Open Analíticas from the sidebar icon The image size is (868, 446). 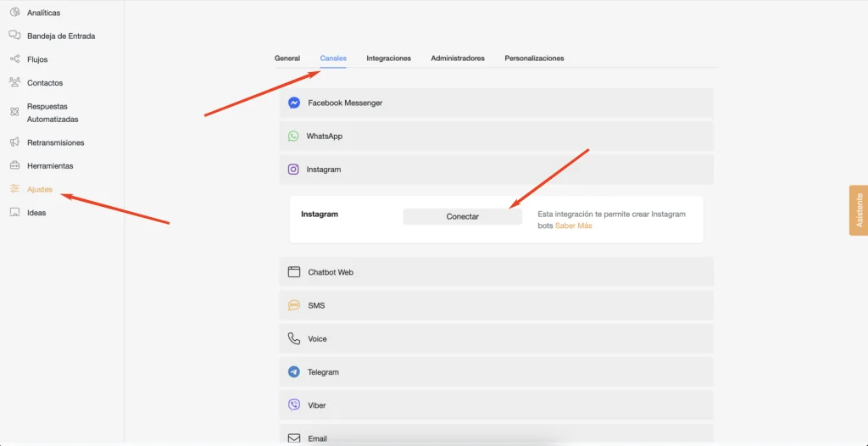tap(15, 12)
